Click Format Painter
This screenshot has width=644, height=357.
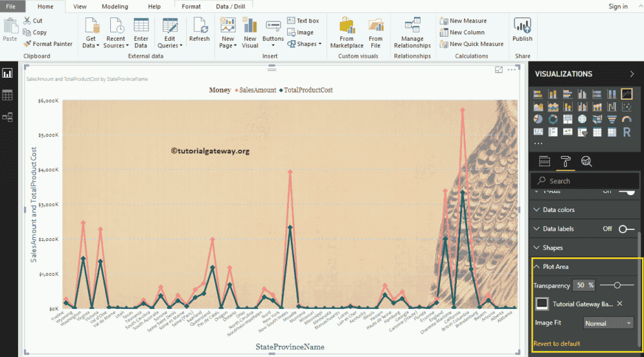[x=48, y=44]
